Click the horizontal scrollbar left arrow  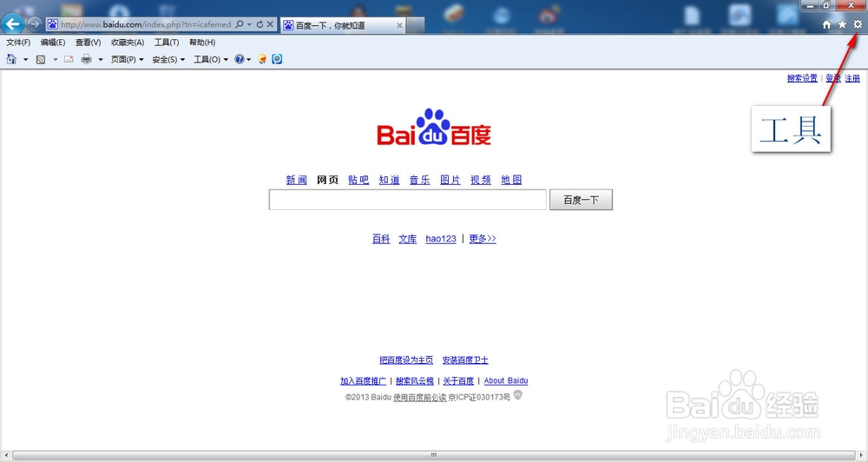coord(6,455)
